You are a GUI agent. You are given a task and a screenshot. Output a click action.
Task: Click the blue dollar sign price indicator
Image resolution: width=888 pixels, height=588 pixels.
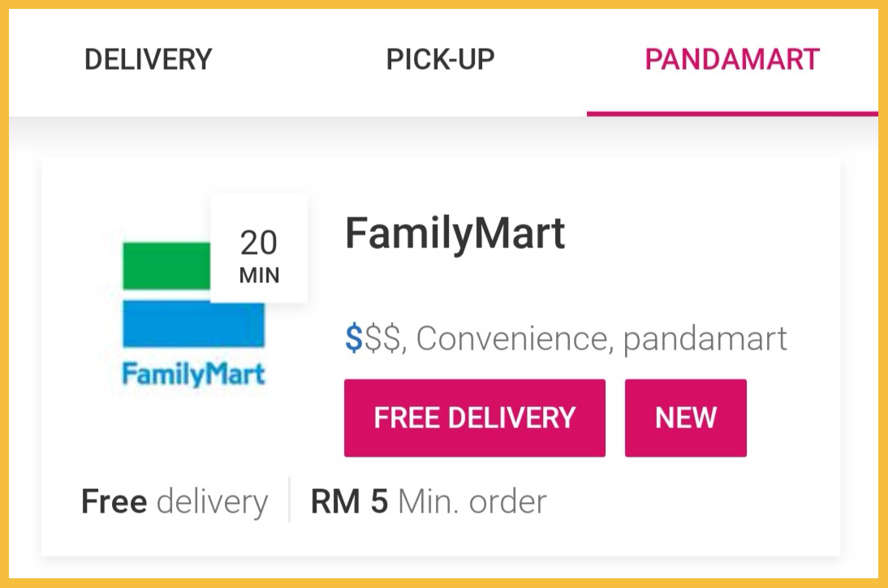coord(353,339)
